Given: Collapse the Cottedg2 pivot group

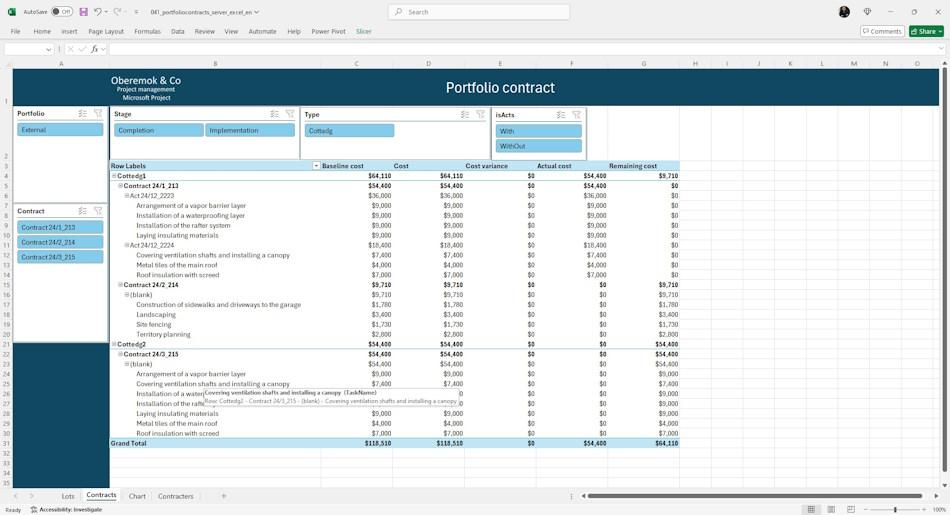Looking at the screenshot, I should point(114,344).
